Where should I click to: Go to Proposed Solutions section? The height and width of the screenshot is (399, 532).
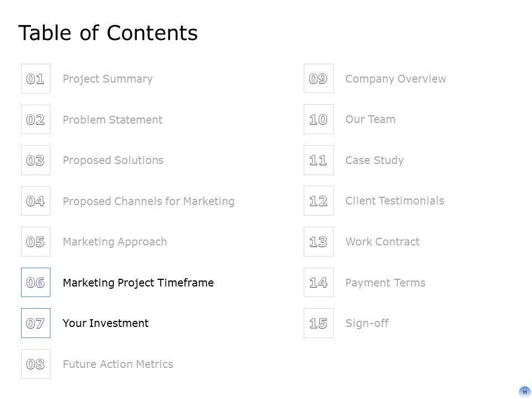click(113, 160)
